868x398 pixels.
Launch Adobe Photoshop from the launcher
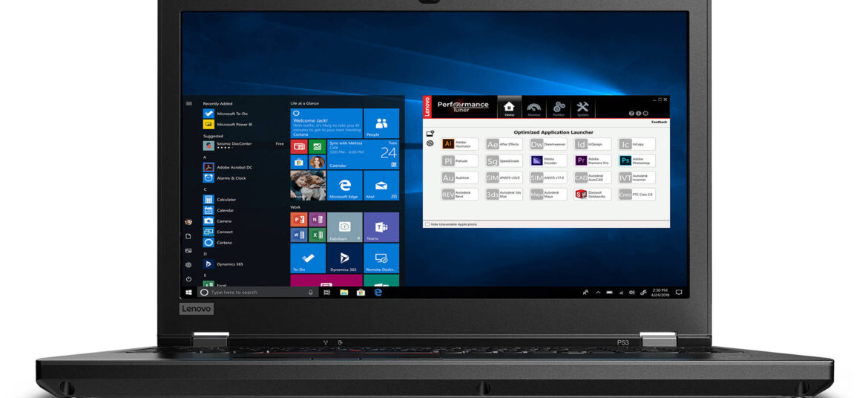(x=637, y=160)
